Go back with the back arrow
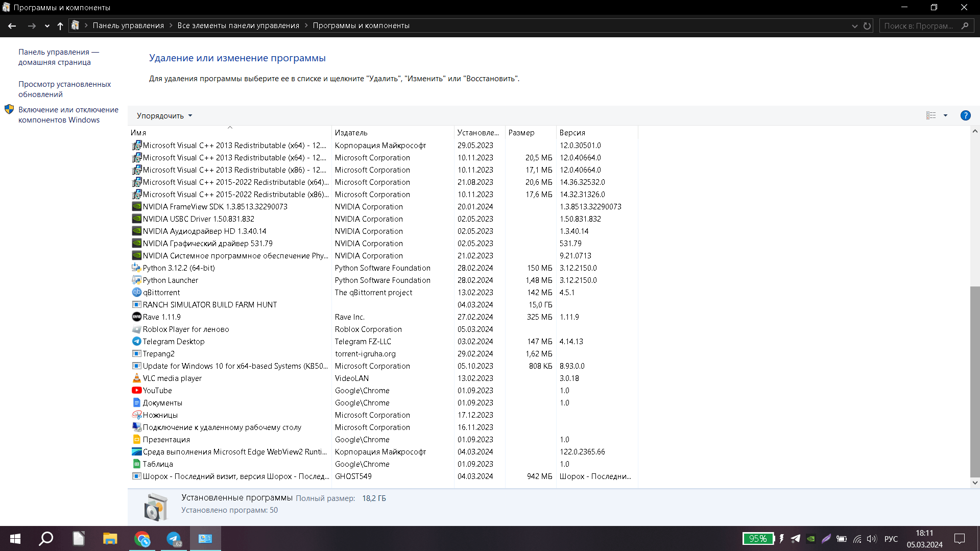The width and height of the screenshot is (980, 551). (12, 26)
